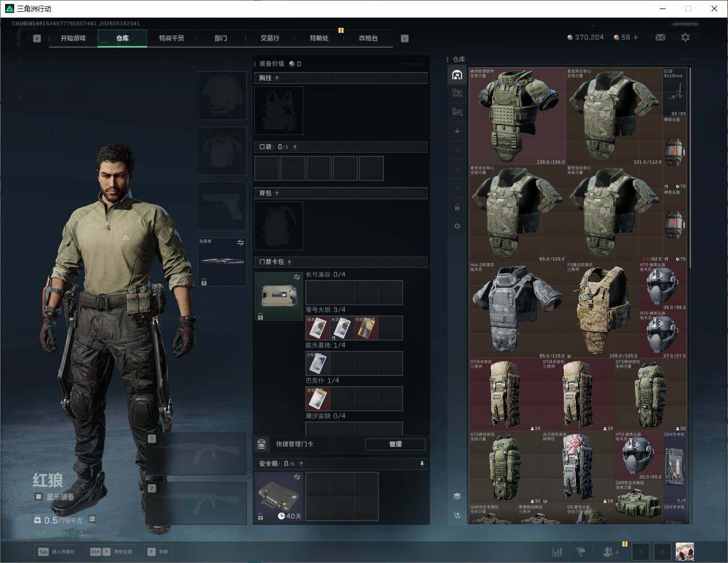Viewport: 728px width, 563px height.
Task: Add a new warehouse page with bright plus
Action: pyautogui.click(x=457, y=131)
